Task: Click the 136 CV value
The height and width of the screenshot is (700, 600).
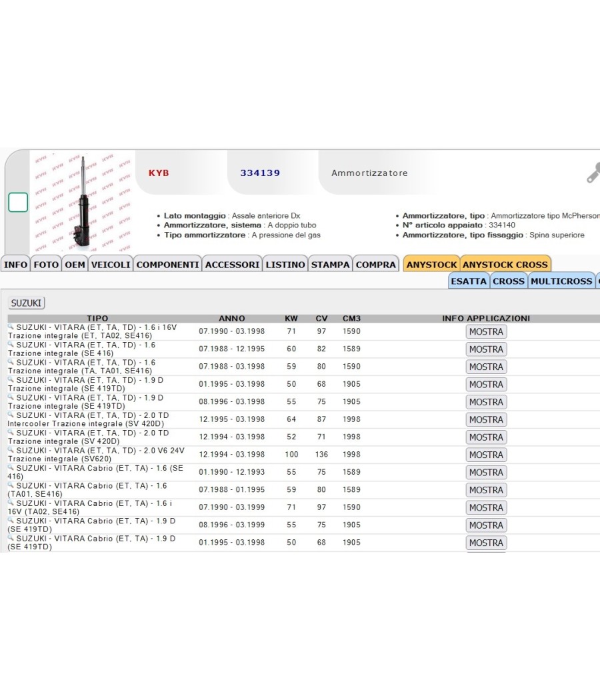Action: click(x=321, y=455)
